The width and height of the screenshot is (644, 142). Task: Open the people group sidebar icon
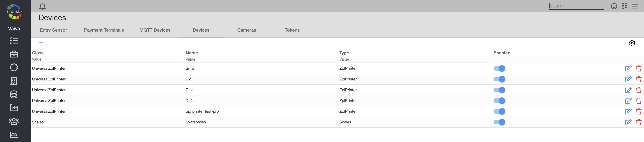click(14, 121)
